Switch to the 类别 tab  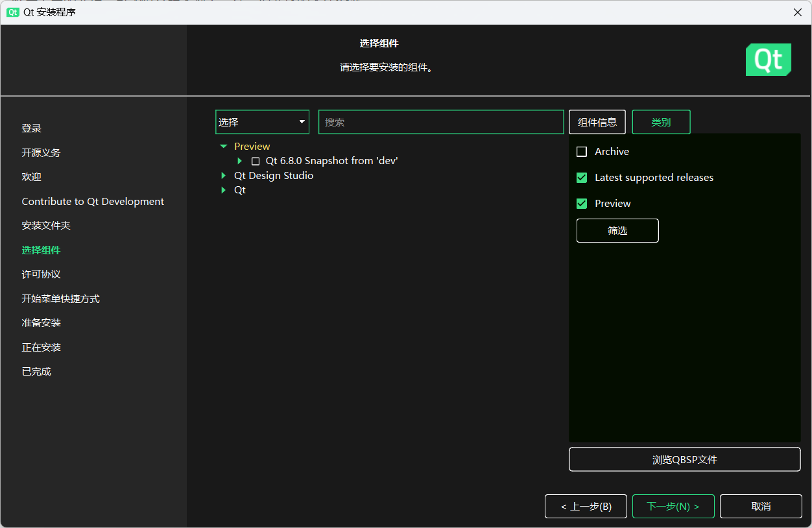point(660,122)
